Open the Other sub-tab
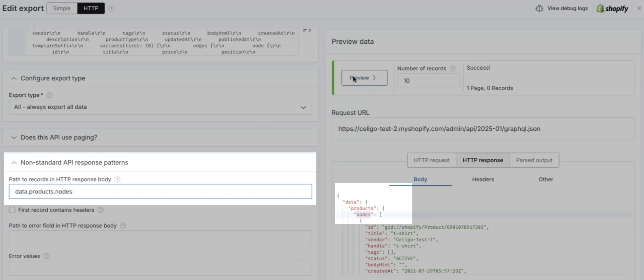 pos(546,179)
